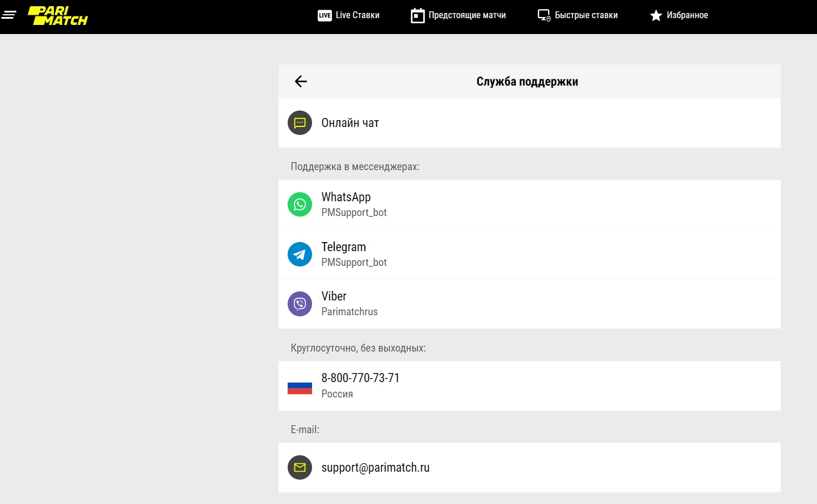Open the hamburger navigation menu

(x=10, y=14)
